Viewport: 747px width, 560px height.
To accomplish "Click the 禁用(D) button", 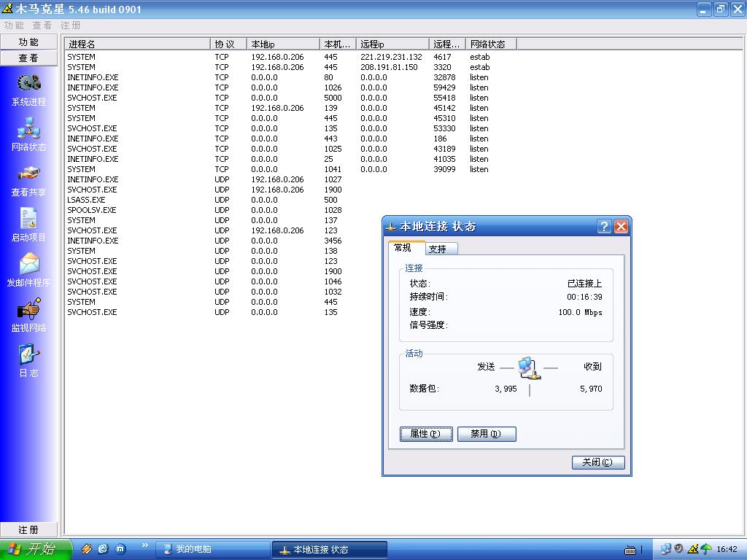I will click(487, 434).
